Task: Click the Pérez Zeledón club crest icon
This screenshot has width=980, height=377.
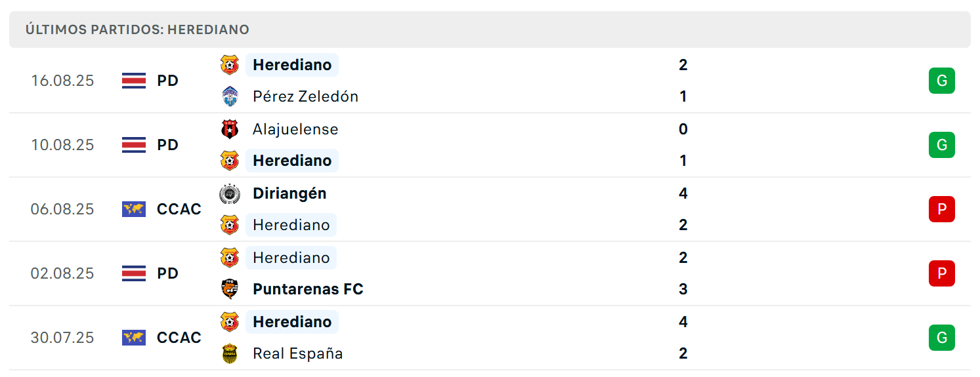Action: [229, 96]
